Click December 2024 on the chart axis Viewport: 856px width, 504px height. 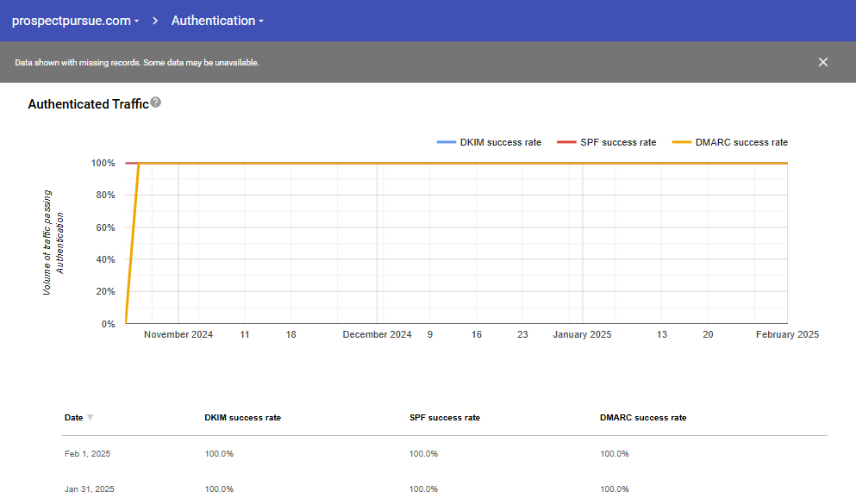(377, 334)
